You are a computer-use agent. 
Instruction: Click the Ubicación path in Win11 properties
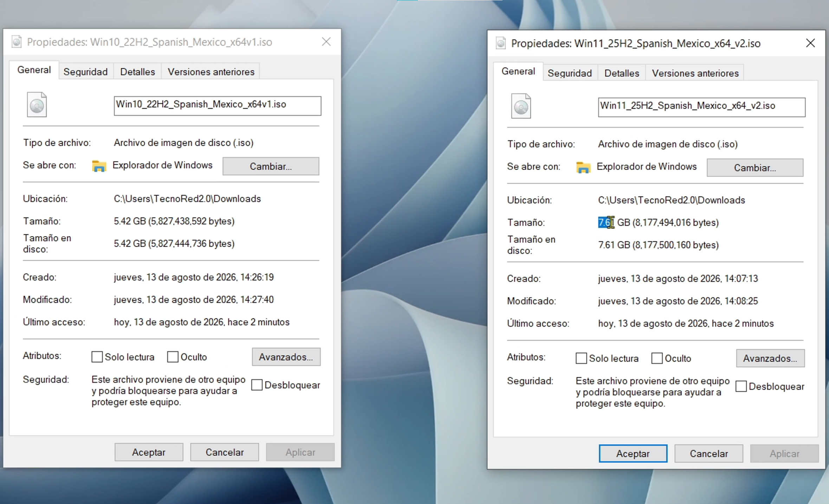pos(672,200)
